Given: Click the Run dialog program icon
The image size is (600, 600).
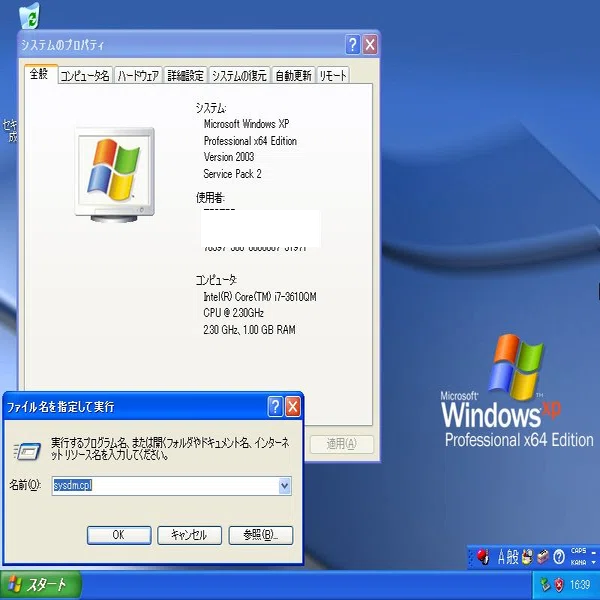Looking at the screenshot, I should [x=27, y=452].
